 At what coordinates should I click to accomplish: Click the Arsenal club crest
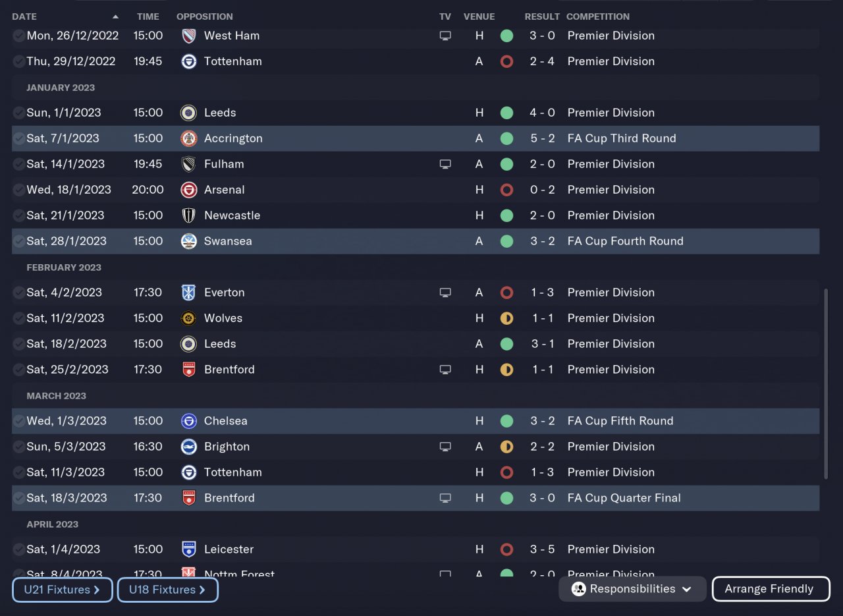coord(188,190)
